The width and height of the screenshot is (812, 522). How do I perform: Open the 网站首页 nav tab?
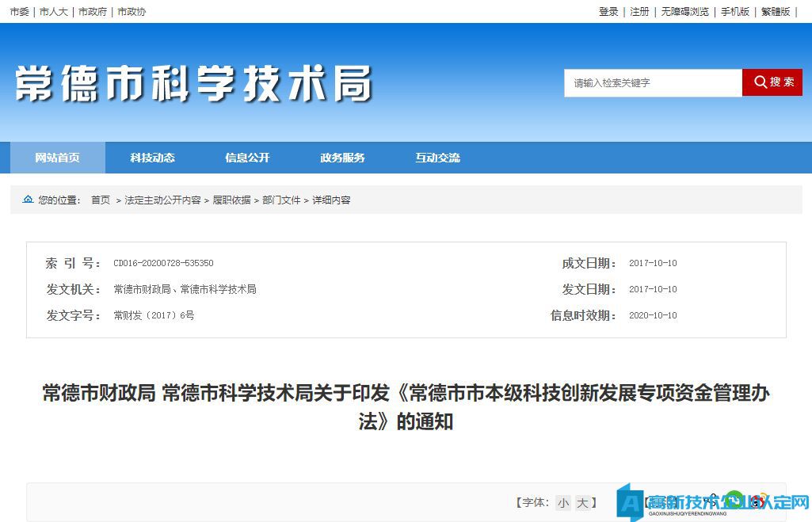click(x=58, y=158)
